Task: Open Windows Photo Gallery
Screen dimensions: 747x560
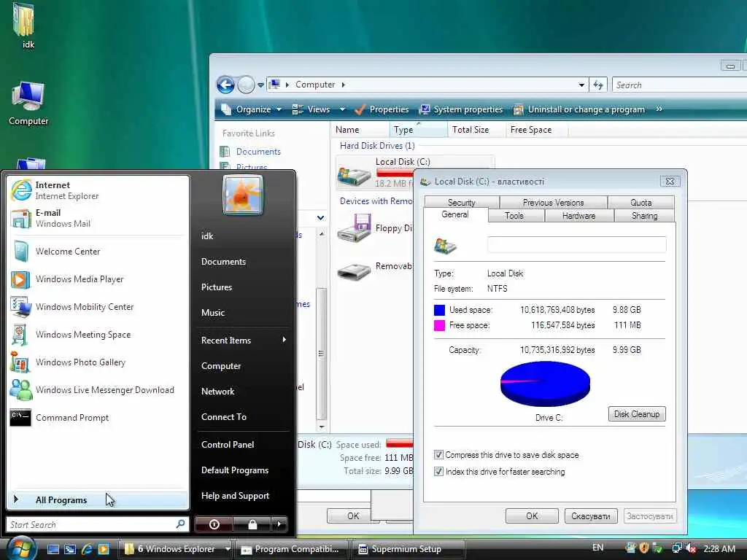Action: [98, 362]
